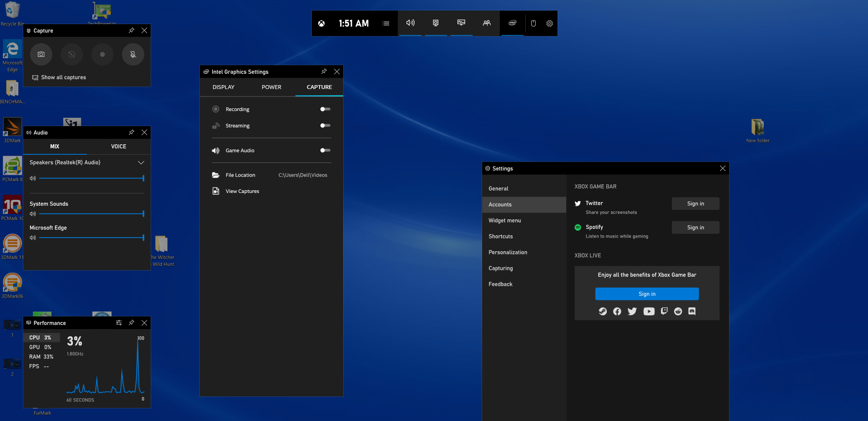Click the Steam icon under Sign in
This screenshot has height=421, width=868.
coord(603,311)
